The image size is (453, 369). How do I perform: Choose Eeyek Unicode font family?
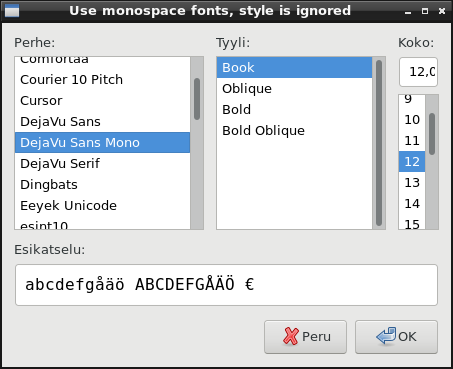pyautogui.click(x=102, y=206)
